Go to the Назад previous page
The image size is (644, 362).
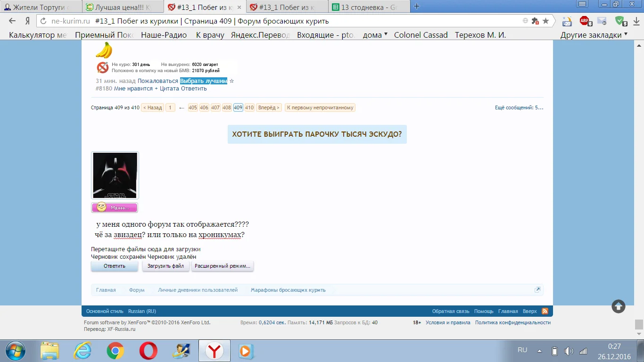click(x=153, y=107)
